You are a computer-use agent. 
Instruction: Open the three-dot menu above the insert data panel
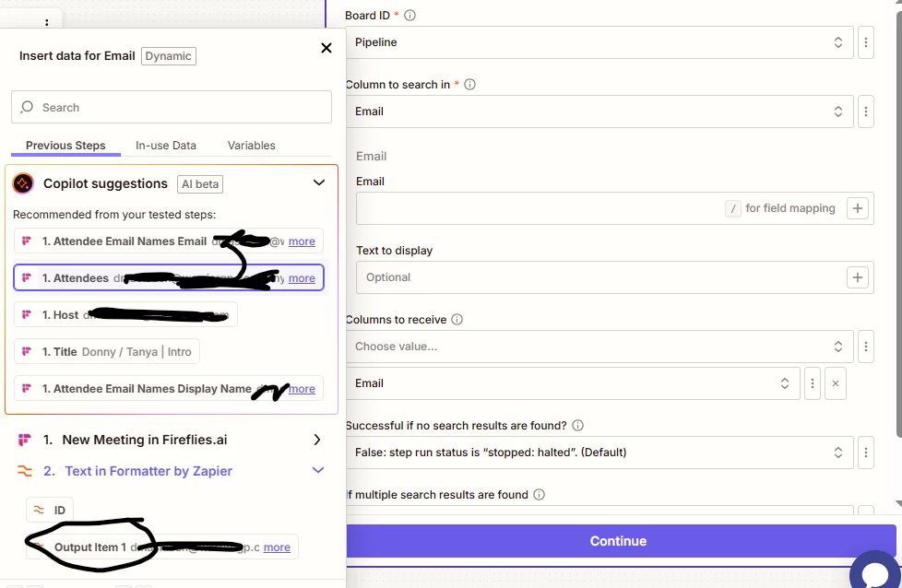pyautogui.click(x=47, y=22)
